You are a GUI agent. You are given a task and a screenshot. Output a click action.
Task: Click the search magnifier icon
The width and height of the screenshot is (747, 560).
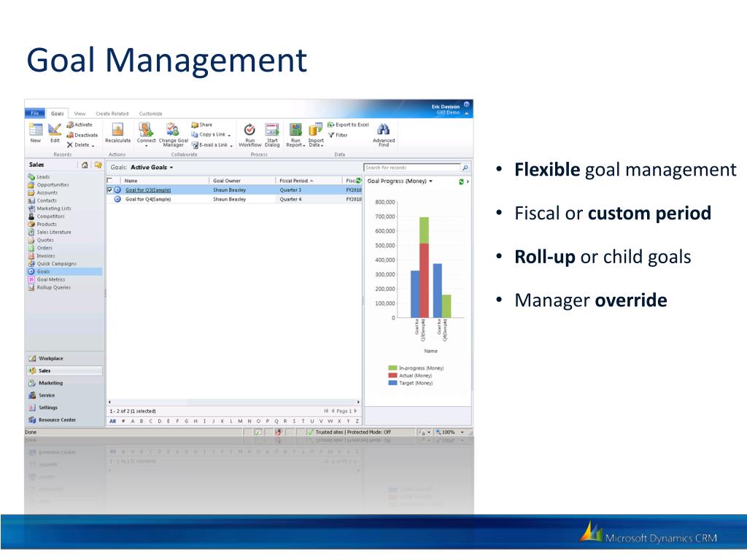pyautogui.click(x=465, y=168)
